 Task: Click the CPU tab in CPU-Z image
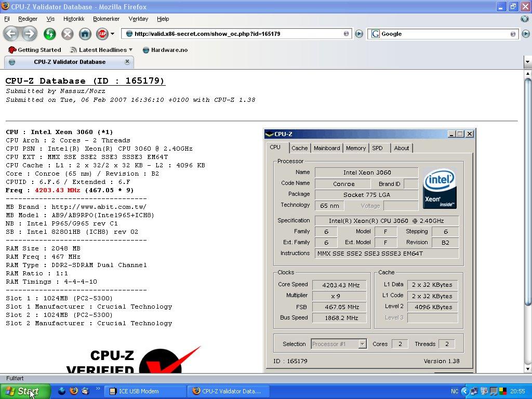(x=275, y=147)
